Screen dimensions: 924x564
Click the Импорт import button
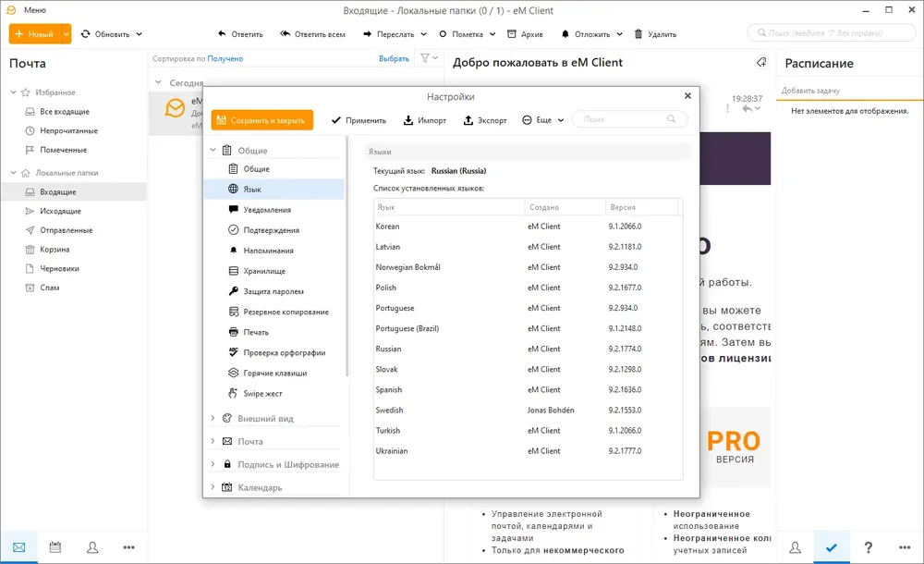tap(425, 120)
